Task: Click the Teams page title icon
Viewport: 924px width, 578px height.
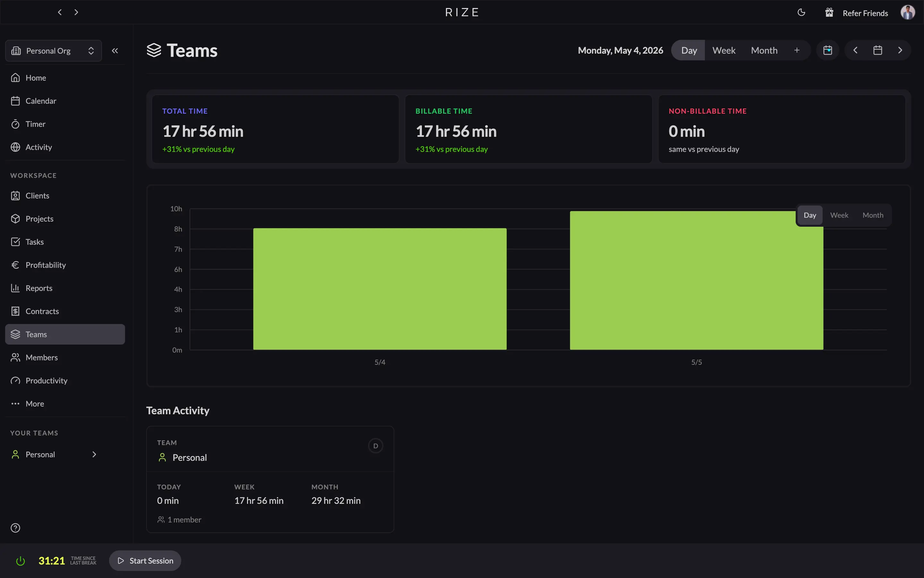Action: tap(154, 50)
